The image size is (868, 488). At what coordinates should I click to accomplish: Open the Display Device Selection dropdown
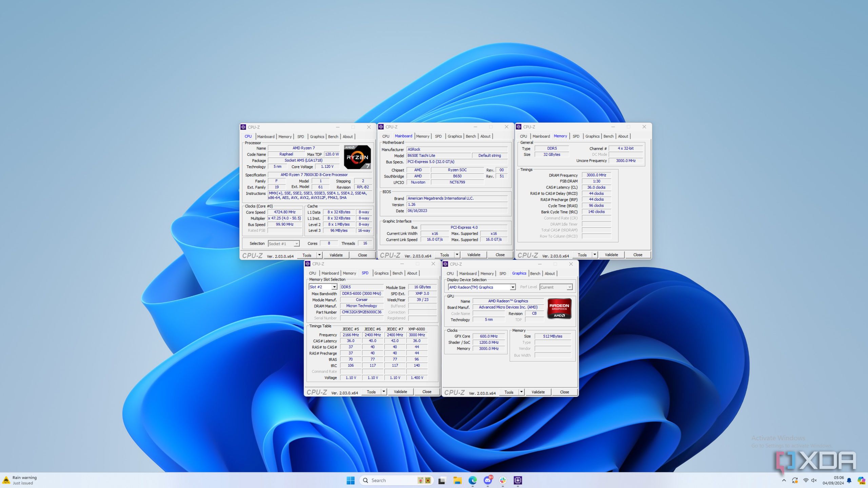pos(513,287)
